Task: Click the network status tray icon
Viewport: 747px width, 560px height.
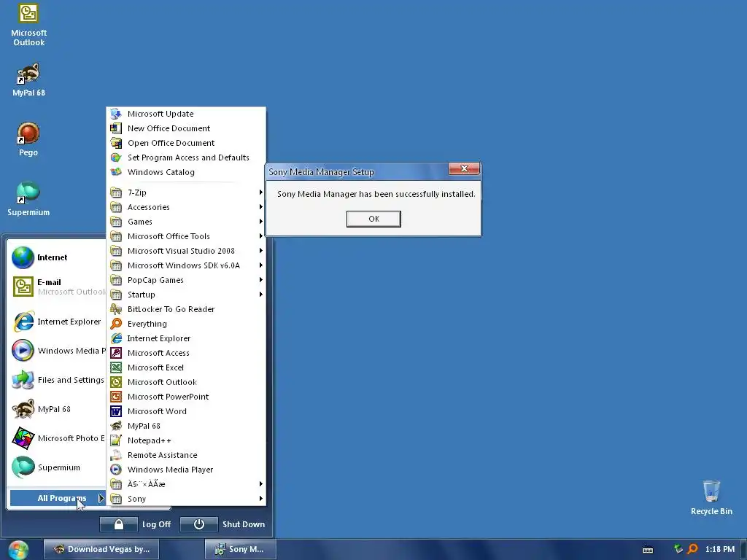Action: 678,550
